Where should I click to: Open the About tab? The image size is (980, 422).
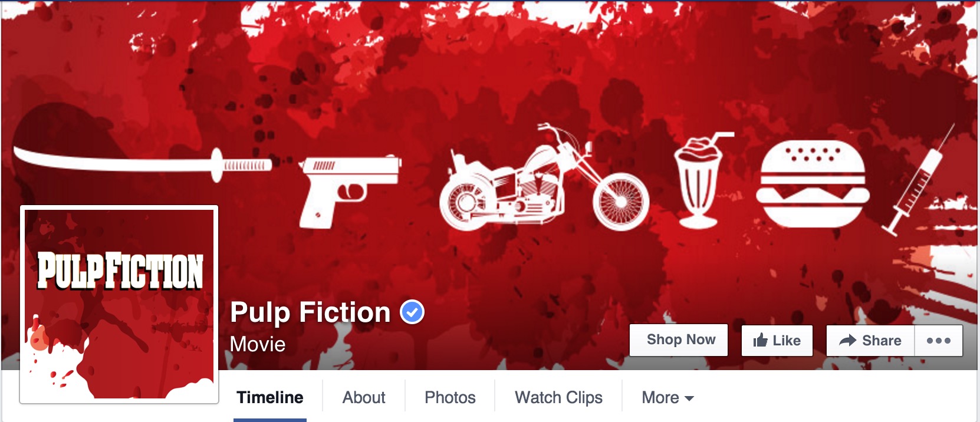[x=364, y=398]
